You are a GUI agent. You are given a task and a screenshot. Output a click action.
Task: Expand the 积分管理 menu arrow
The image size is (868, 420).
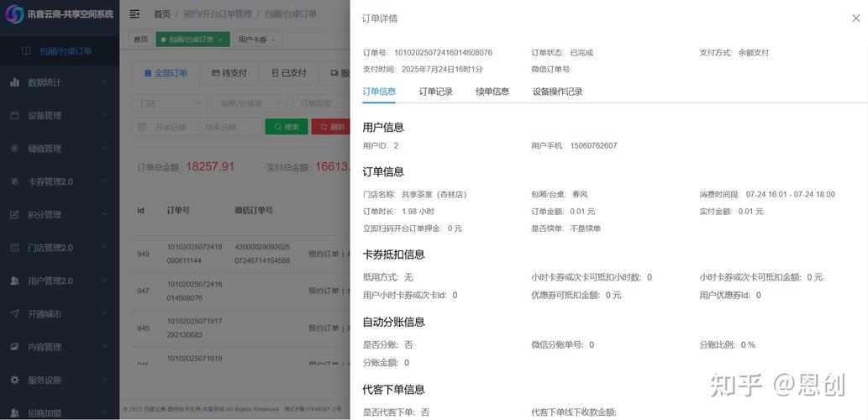point(105,215)
